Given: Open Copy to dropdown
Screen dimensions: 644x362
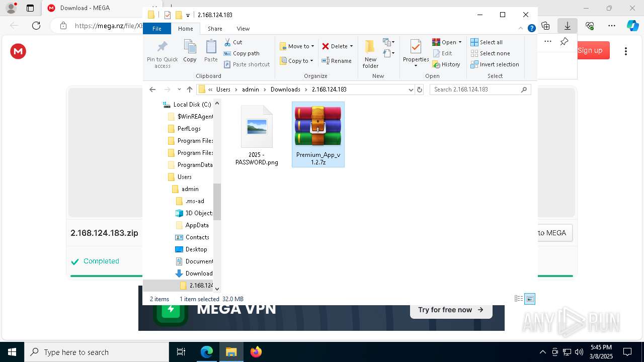Looking at the screenshot, I should click(296, 61).
